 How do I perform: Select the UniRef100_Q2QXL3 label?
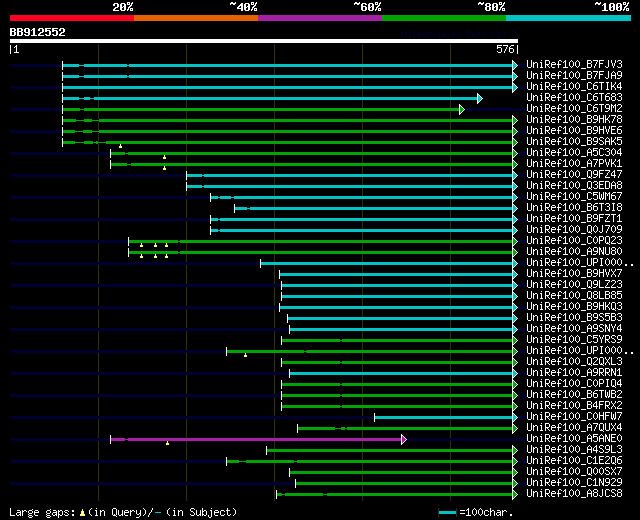click(x=574, y=362)
